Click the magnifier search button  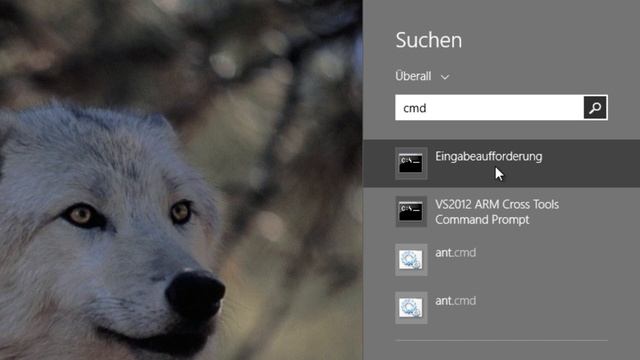[x=595, y=108]
